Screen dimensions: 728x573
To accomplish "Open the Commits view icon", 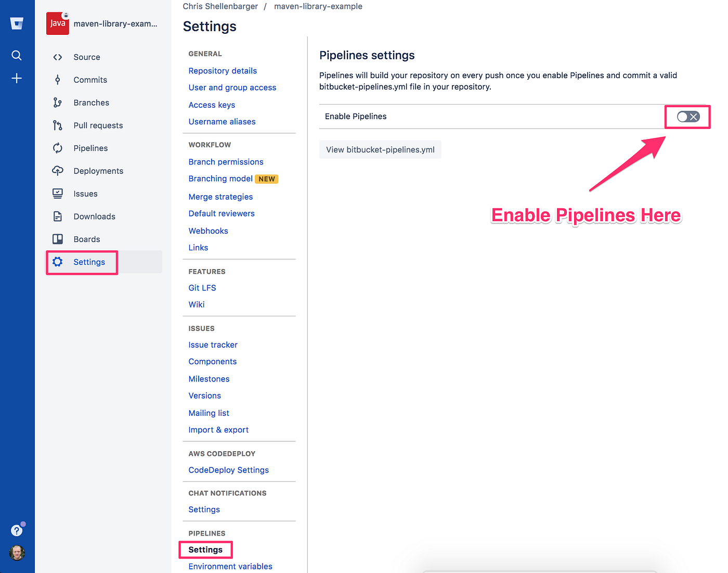I will tap(57, 80).
